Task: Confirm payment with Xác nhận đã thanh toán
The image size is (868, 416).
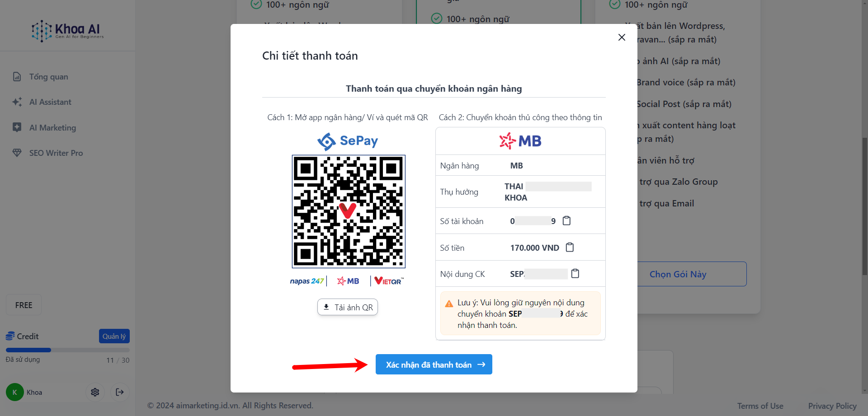Action: click(x=434, y=365)
